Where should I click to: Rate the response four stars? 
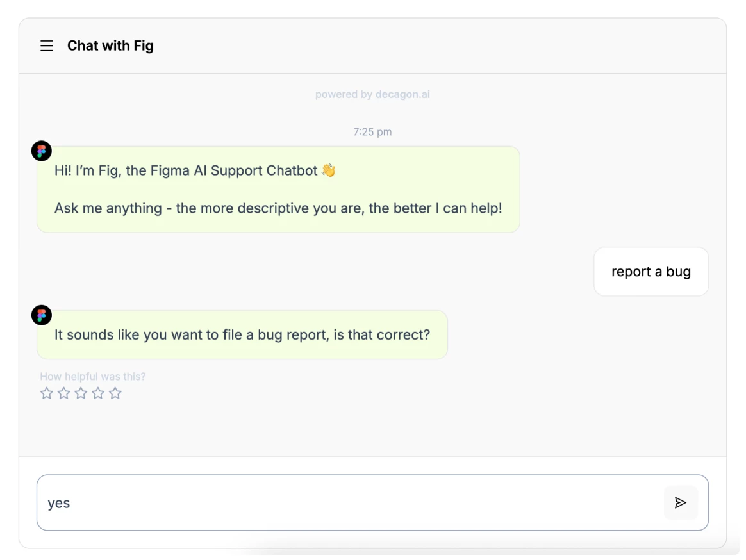tap(98, 393)
